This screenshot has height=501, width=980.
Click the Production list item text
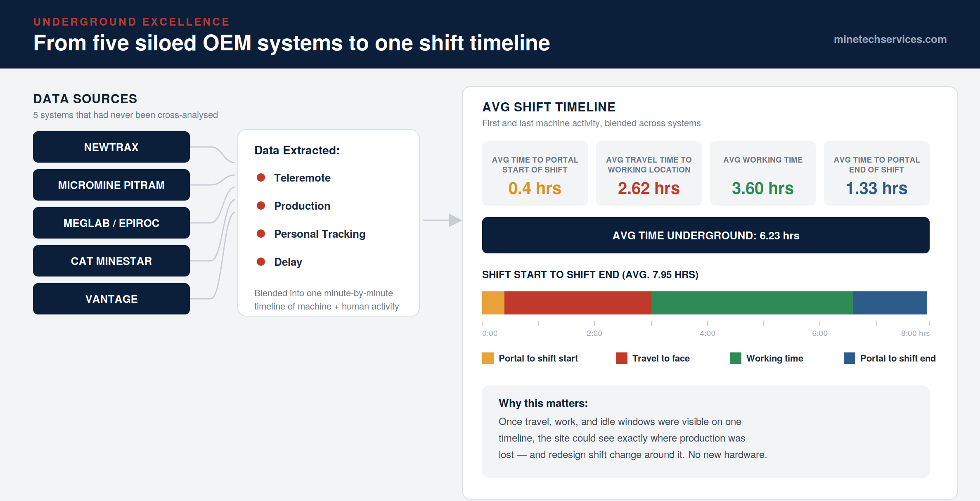[x=302, y=206]
